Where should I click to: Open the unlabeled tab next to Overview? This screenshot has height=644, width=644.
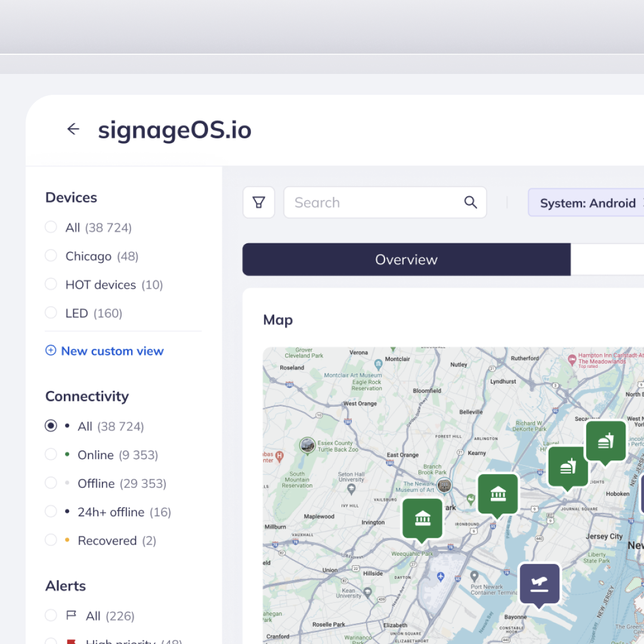click(607, 259)
